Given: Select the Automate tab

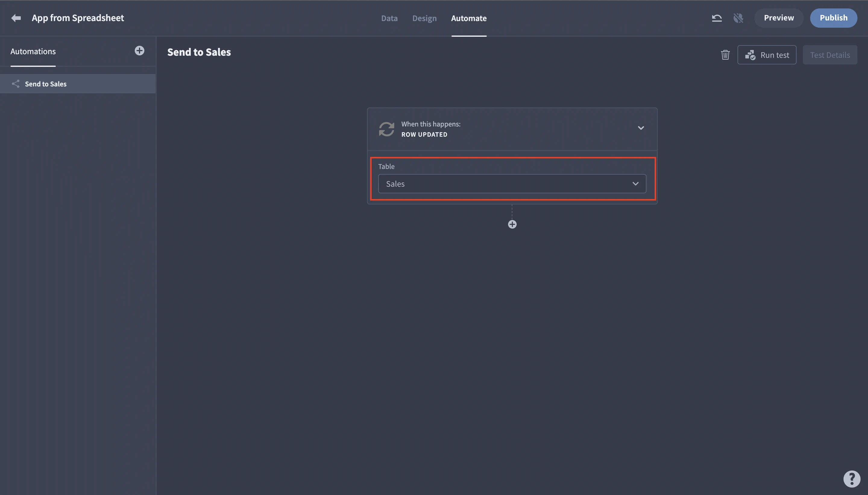Looking at the screenshot, I should pyautogui.click(x=469, y=18).
